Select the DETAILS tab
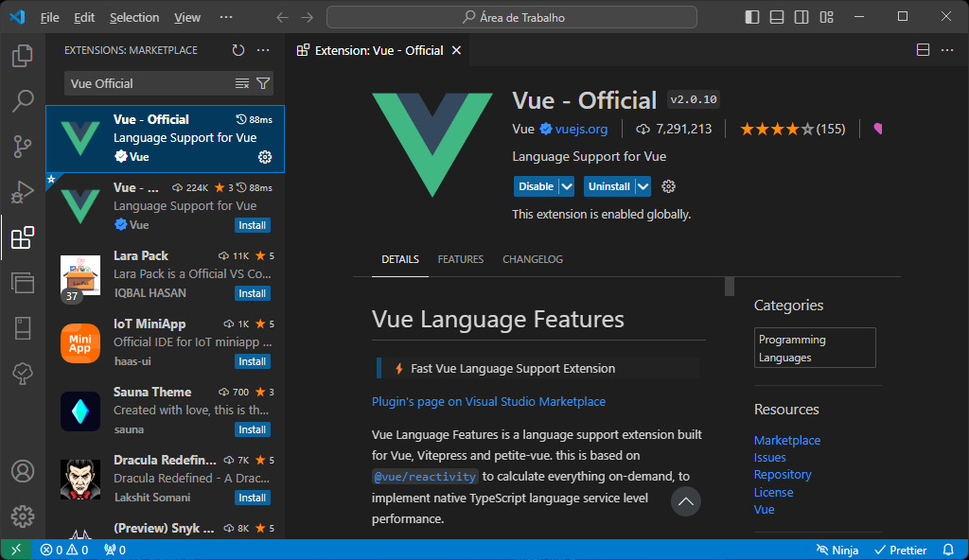Image resolution: width=969 pixels, height=560 pixels. [x=400, y=259]
